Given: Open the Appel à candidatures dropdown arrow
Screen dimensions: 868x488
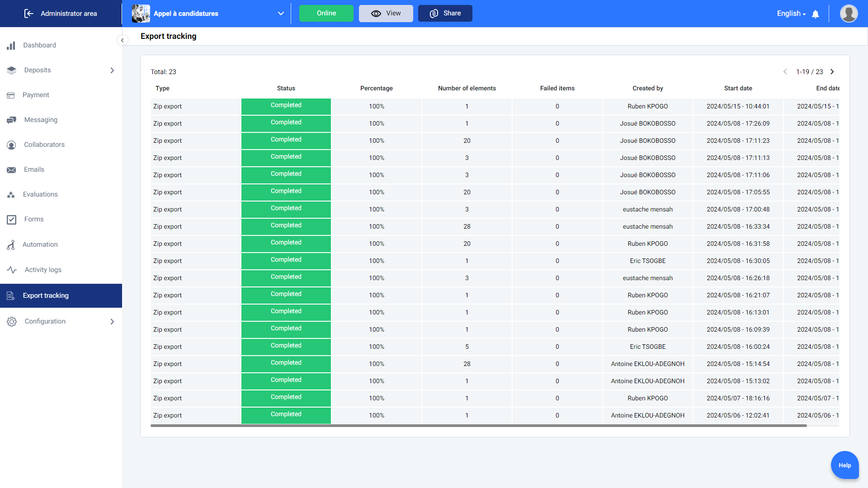Looking at the screenshot, I should pos(281,14).
